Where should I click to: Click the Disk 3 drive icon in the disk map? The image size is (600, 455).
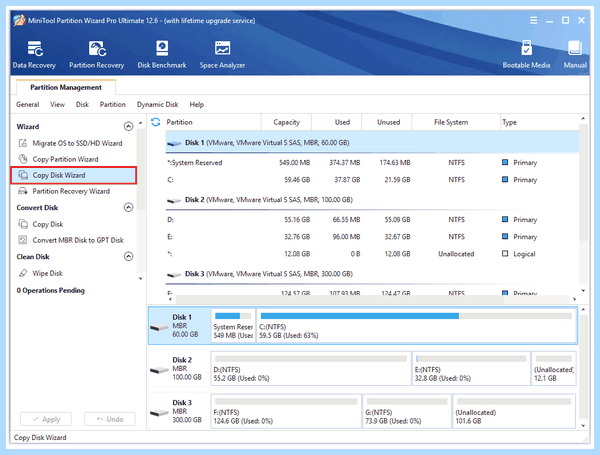[159, 413]
